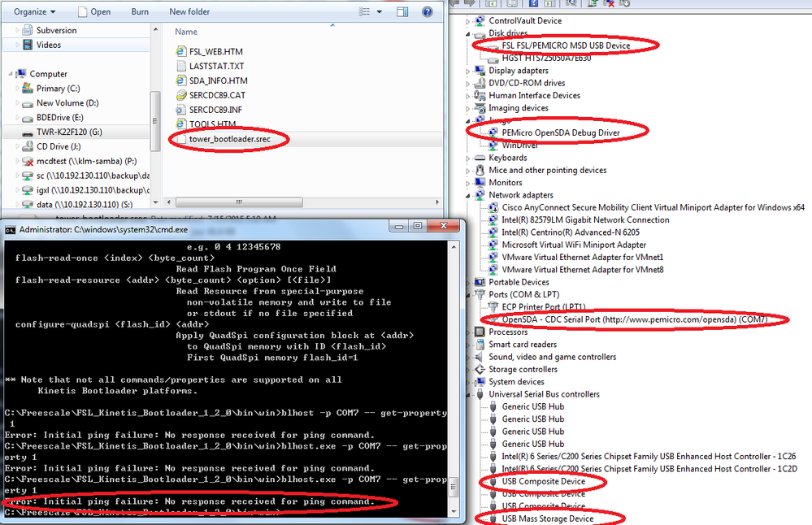Select FSL_WEB.HTM file
The width and height of the screenshot is (812, 525).
(216, 51)
